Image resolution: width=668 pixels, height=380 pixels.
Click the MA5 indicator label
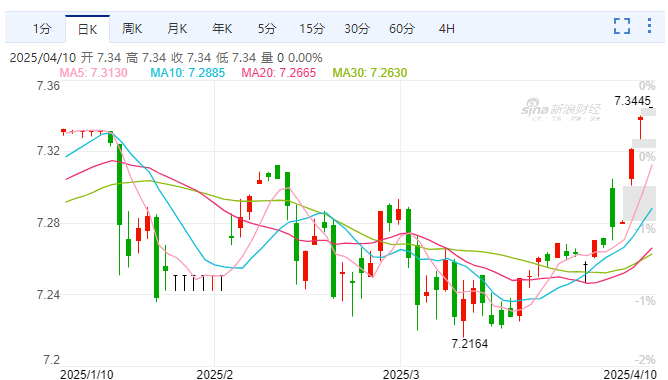click(93, 73)
